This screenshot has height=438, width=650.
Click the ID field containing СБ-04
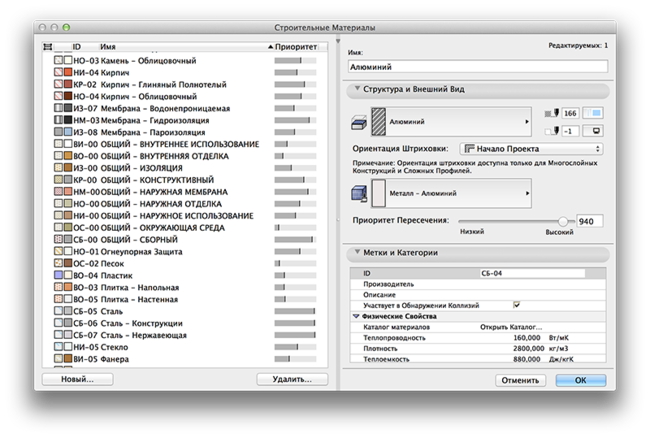point(533,273)
